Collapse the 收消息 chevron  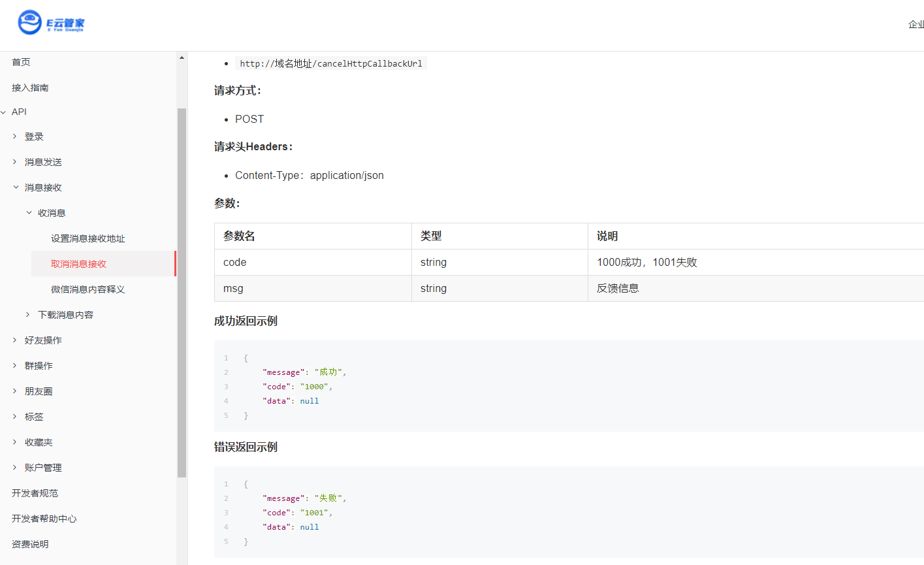[29, 213]
